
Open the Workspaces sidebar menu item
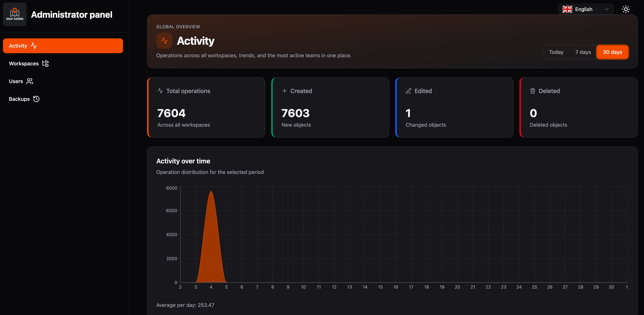coord(63,64)
